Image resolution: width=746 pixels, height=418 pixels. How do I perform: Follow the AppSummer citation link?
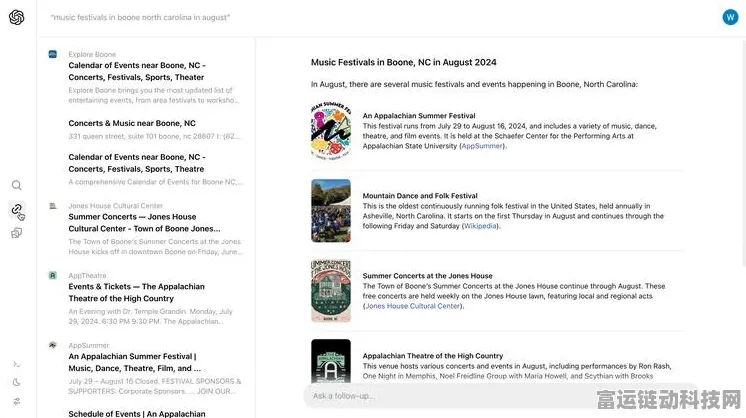coord(482,146)
